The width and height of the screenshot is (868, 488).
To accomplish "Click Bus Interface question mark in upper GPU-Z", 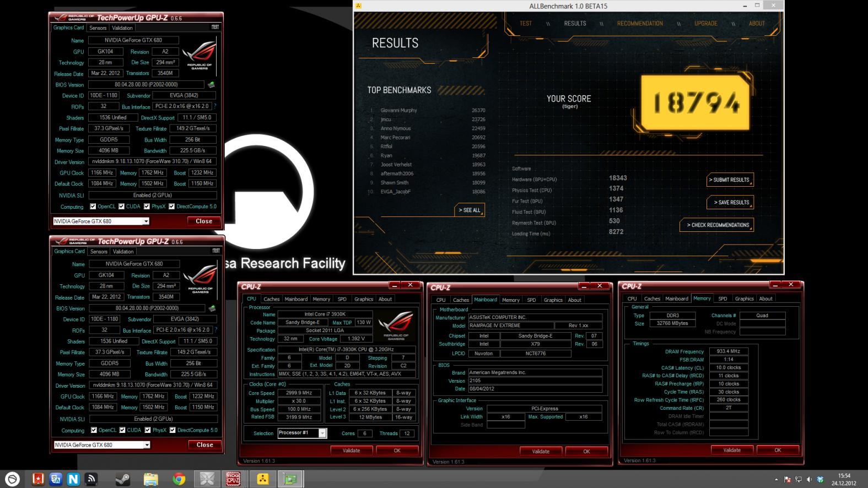I will [x=215, y=106].
